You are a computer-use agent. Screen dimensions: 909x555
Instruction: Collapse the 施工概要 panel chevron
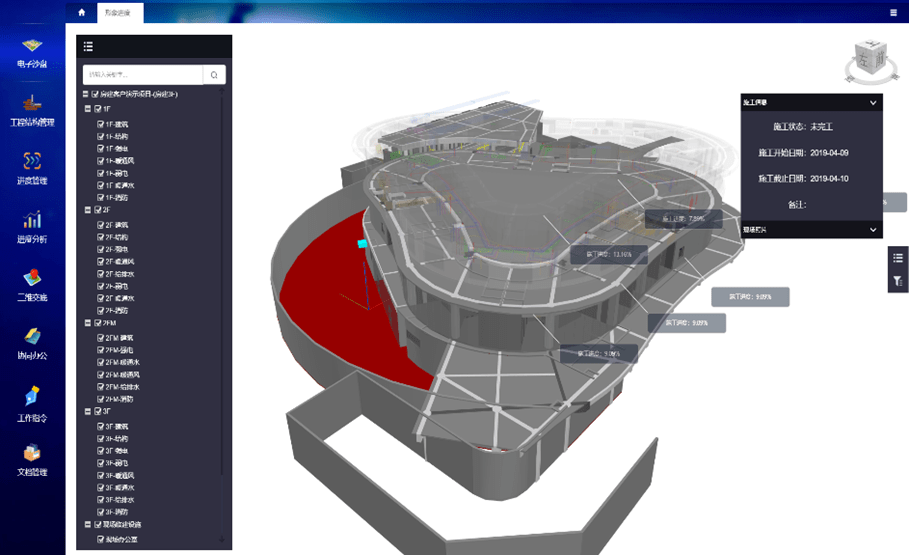pyautogui.click(x=872, y=102)
